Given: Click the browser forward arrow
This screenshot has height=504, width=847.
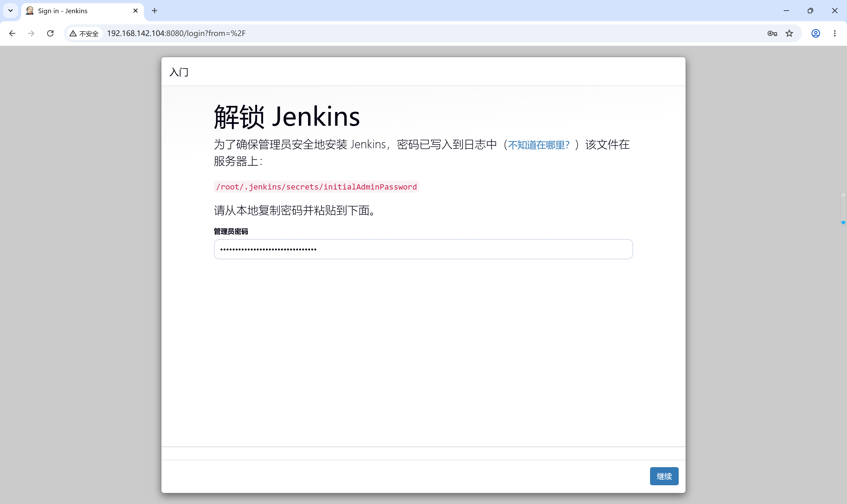Looking at the screenshot, I should [31, 33].
